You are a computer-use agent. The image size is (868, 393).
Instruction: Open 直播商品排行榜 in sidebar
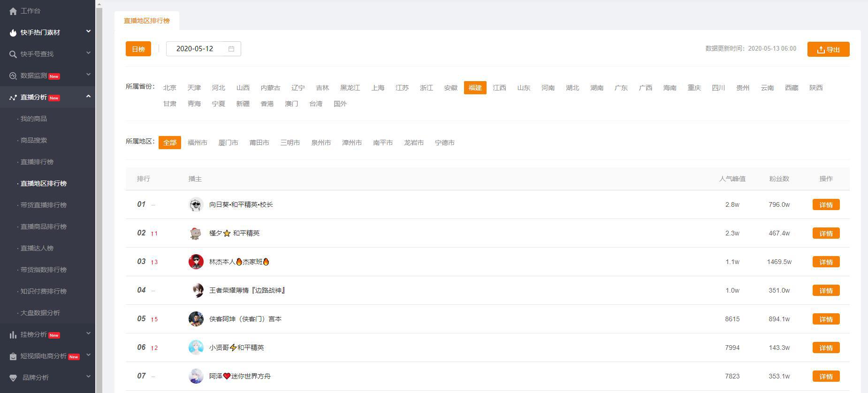[44, 227]
